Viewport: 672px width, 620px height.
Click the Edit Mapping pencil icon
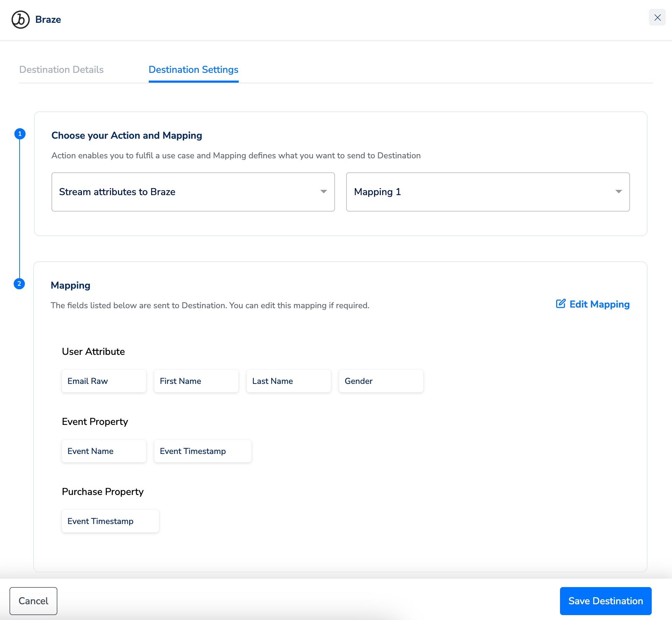560,304
